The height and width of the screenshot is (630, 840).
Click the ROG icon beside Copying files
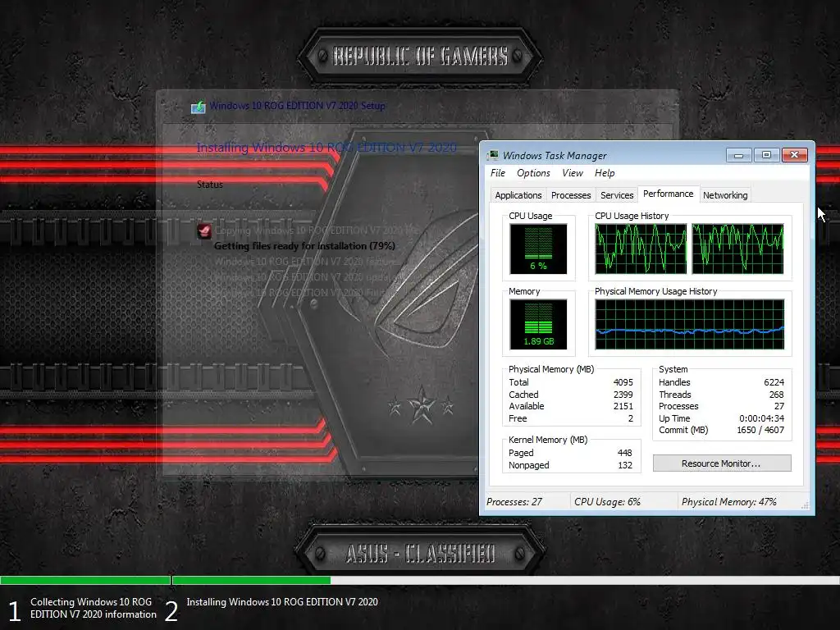(204, 231)
